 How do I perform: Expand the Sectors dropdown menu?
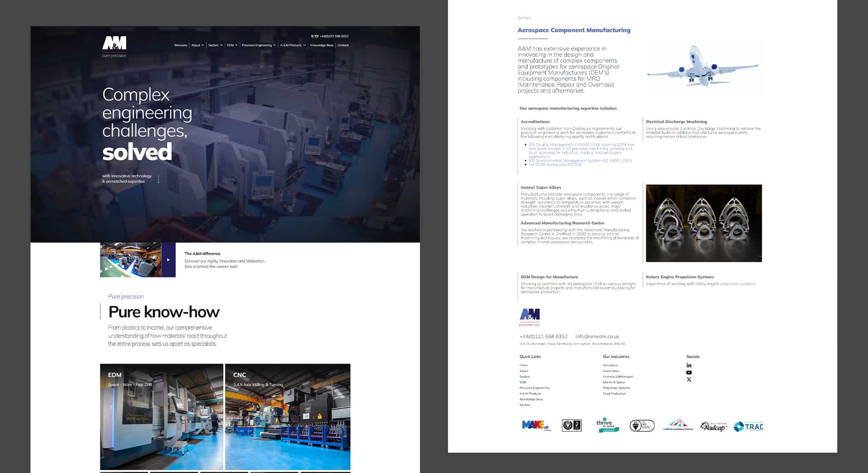(x=215, y=45)
